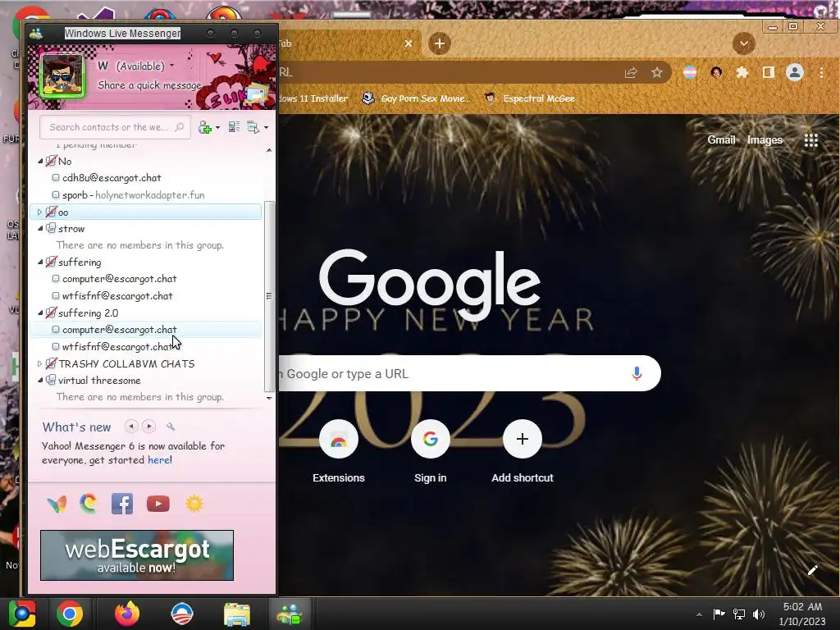Select contact cdh8u@escargot.chat
Screen dimensions: 840x630
112,178
